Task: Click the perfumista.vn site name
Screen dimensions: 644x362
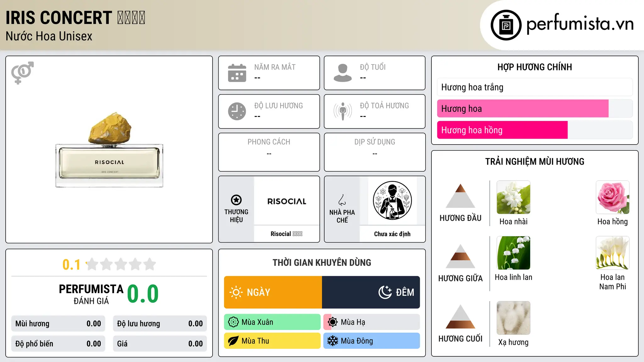Action: 580,24
